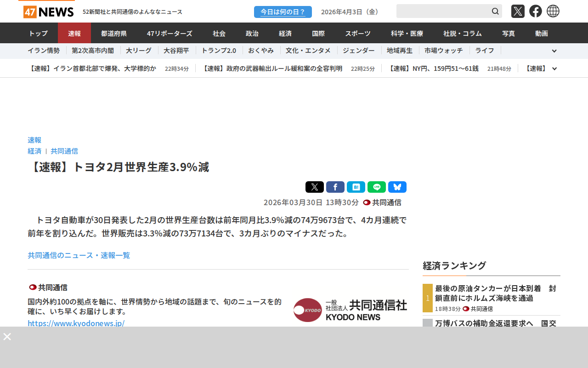Share article via Bluesky button
Image resolution: width=588 pixels, height=368 pixels.
[x=397, y=187]
